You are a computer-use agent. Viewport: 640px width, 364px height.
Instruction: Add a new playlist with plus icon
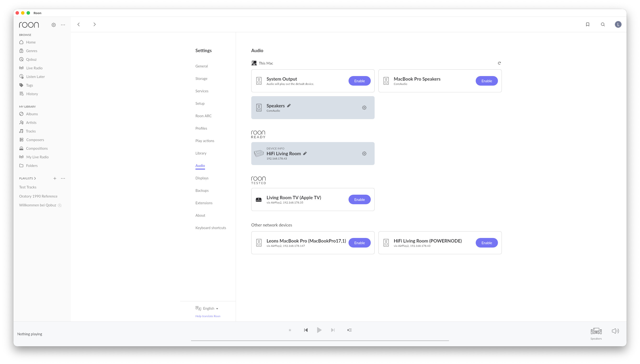pyautogui.click(x=55, y=178)
